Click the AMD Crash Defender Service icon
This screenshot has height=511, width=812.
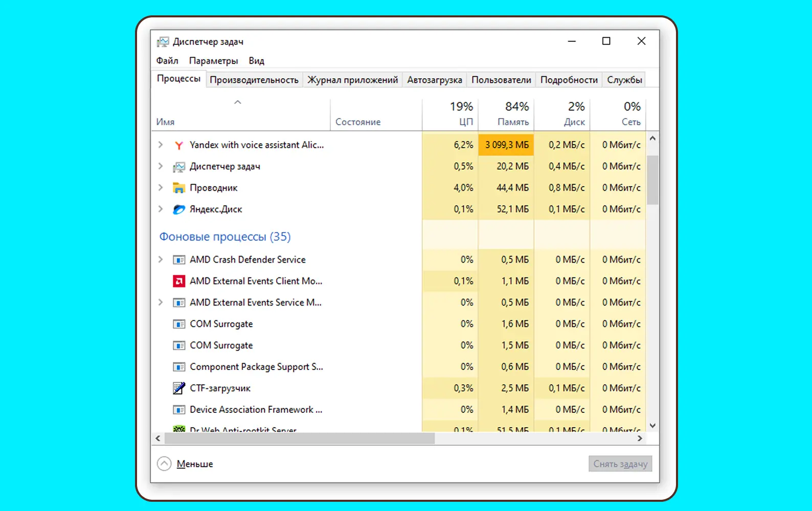pyautogui.click(x=178, y=260)
